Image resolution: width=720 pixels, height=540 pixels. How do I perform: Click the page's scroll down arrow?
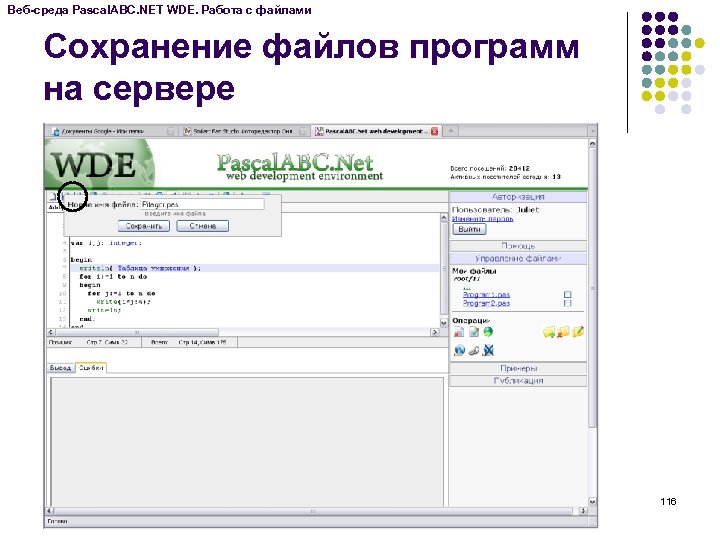592,502
